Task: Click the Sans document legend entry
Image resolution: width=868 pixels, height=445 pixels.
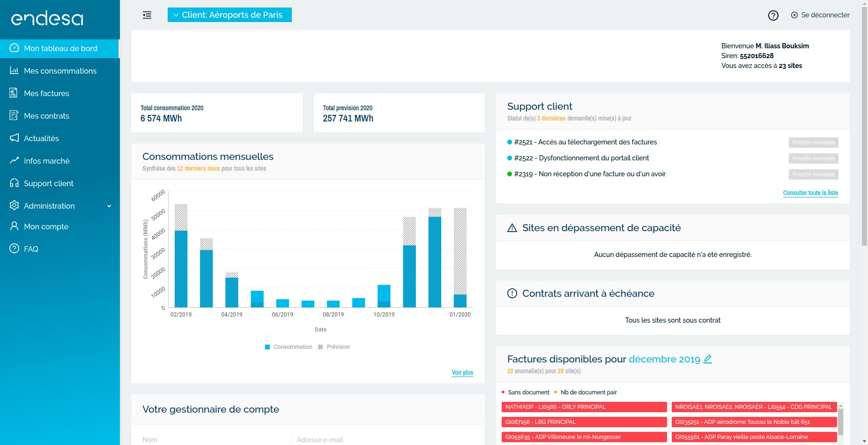Action: click(526, 392)
